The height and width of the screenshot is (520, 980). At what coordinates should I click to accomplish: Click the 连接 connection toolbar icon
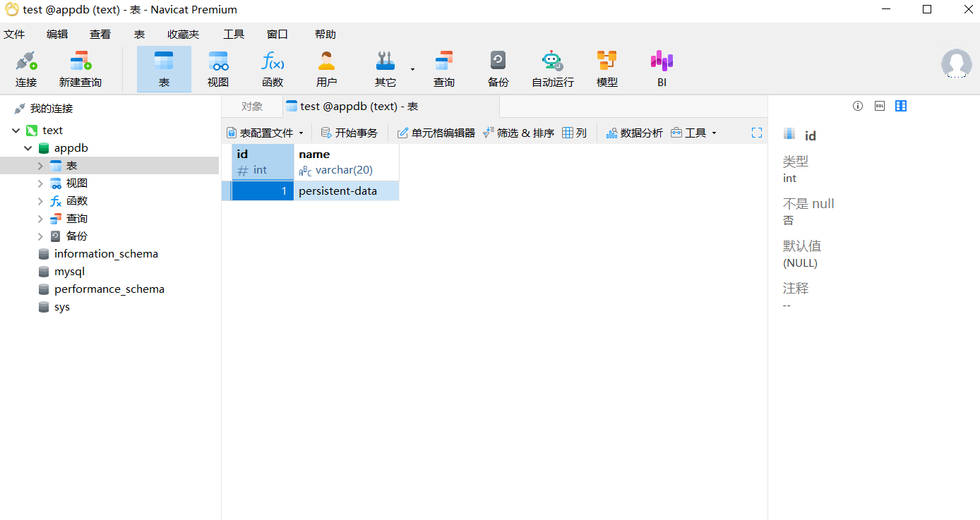pos(26,69)
